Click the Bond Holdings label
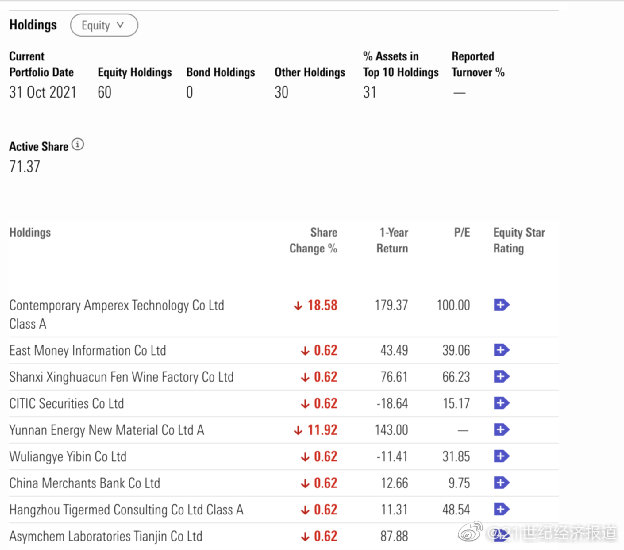The image size is (624, 550). tap(221, 72)
